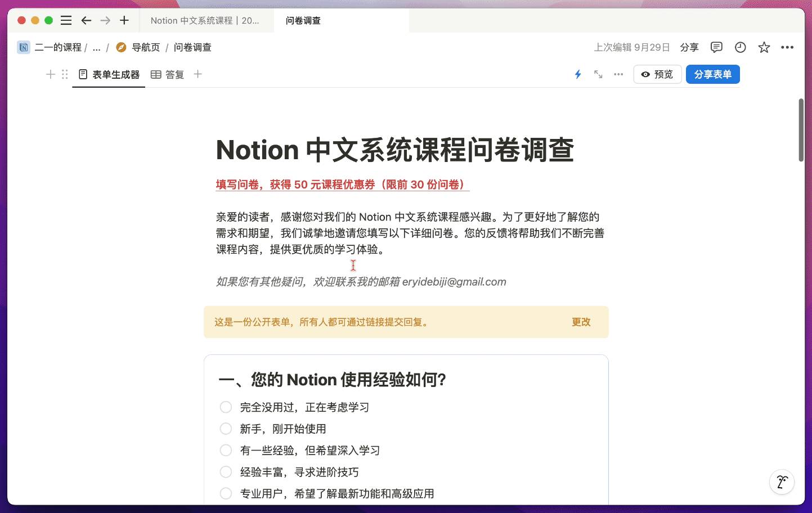
Task: Click the lightning bolt automation icon
Action: click(578, 74)
